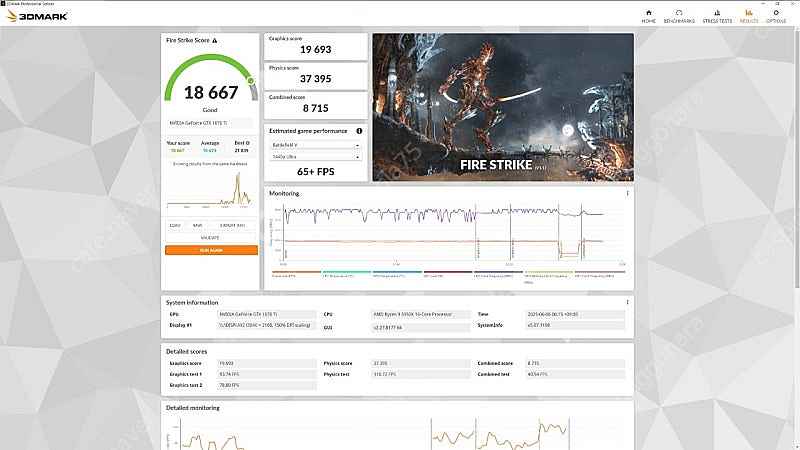Toggle the CPU Clock Frequency legend entry

(498, 274)
